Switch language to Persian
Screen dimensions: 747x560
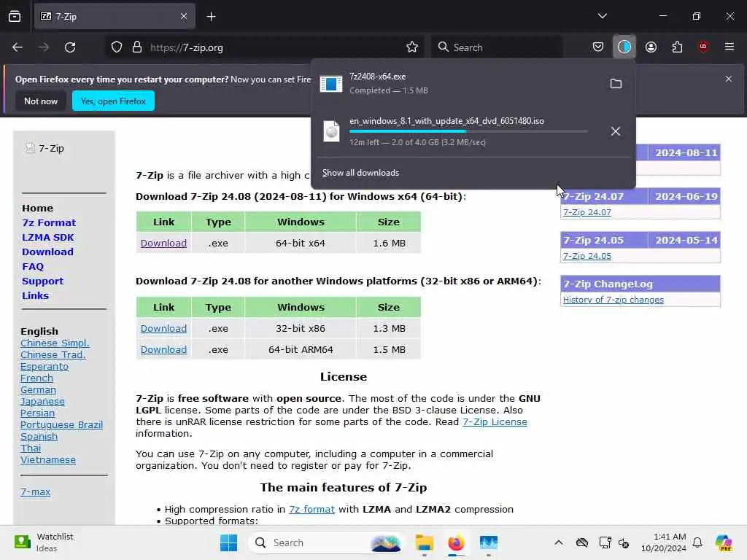click(x=38, y=413)
